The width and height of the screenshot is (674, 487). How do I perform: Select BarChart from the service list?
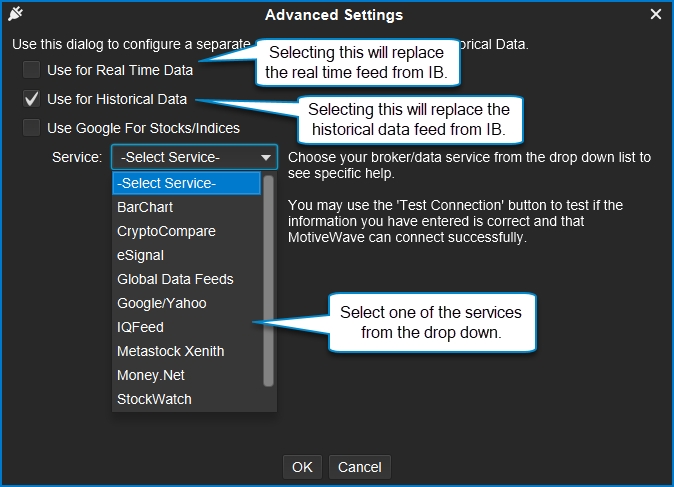point(187,207)
